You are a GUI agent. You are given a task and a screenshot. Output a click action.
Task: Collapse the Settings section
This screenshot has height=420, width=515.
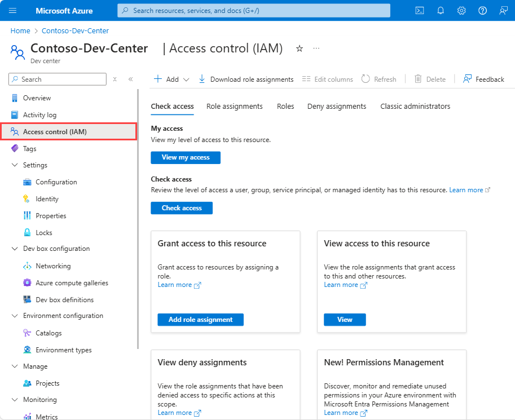[15, 165]
